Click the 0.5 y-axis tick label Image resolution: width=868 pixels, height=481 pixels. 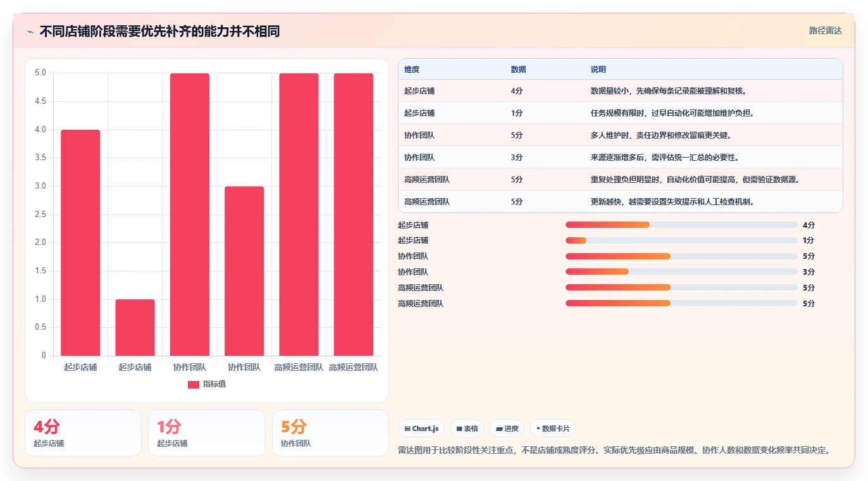(40, 327)
